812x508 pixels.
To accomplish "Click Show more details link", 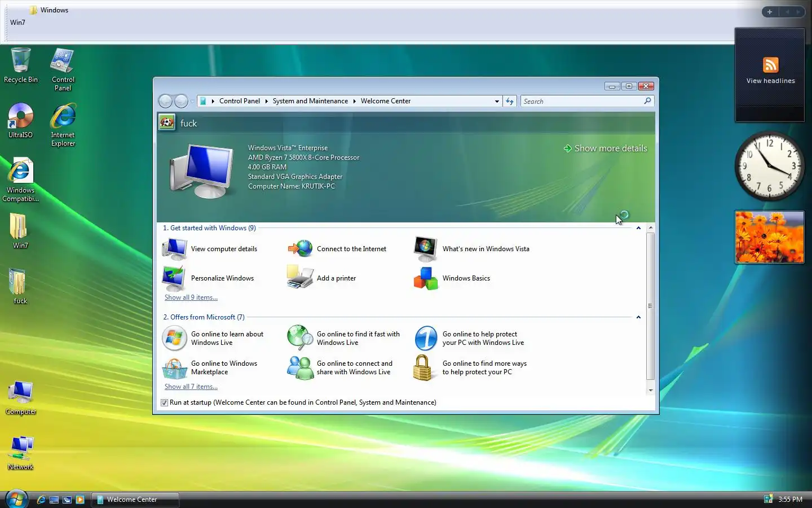I will pyautogui.click(x=605, y=148).
